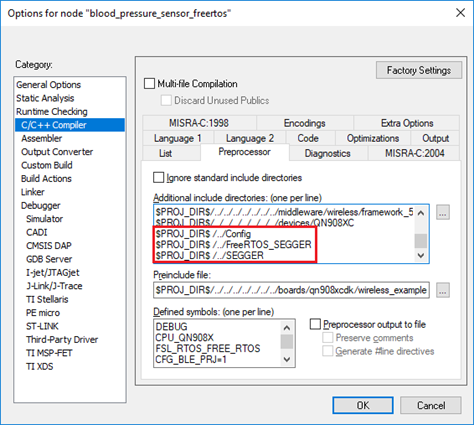
Task: Select the Preprocessor tab
Action: tap(244, 152)
